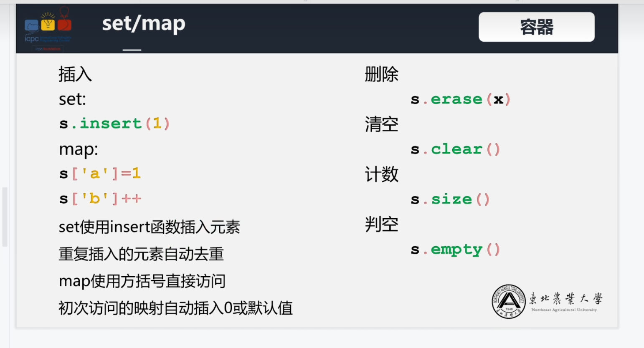Click the s.size() code snippet
The height and width of the screenshot is (348, 644).
point(450,199)
